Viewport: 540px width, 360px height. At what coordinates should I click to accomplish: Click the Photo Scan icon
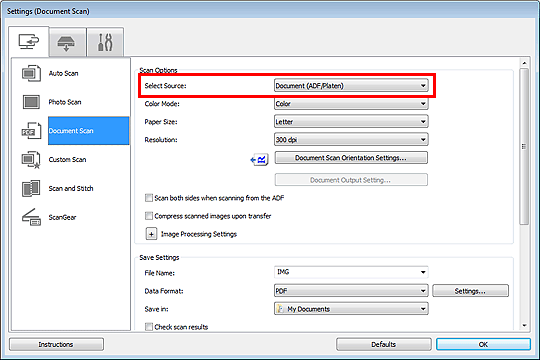click(x=31, y=102)
